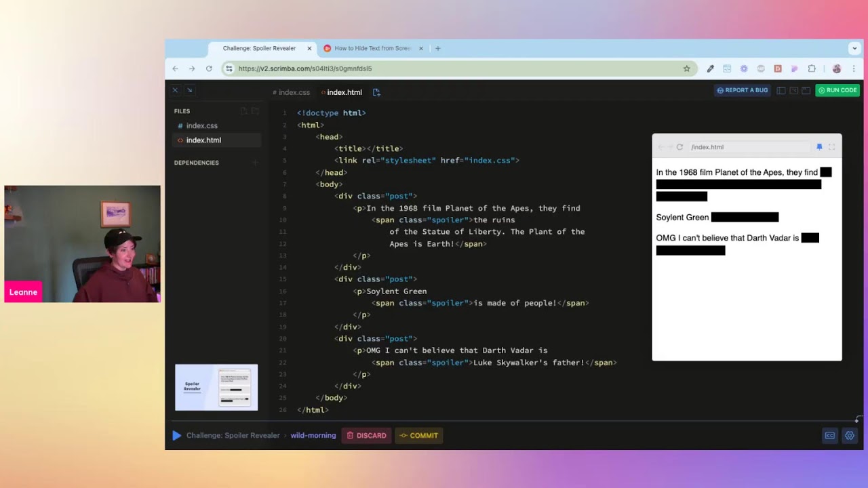Close the How to Hide Text tab

click(x=421, y=48)
